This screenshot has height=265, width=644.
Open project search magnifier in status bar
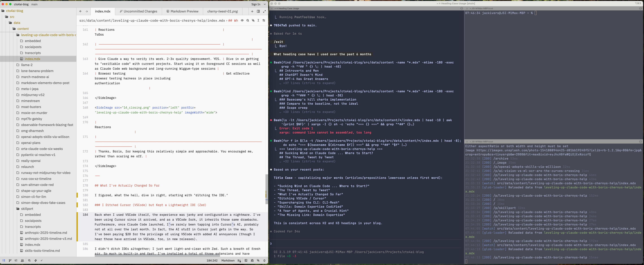tap(29, 261)
